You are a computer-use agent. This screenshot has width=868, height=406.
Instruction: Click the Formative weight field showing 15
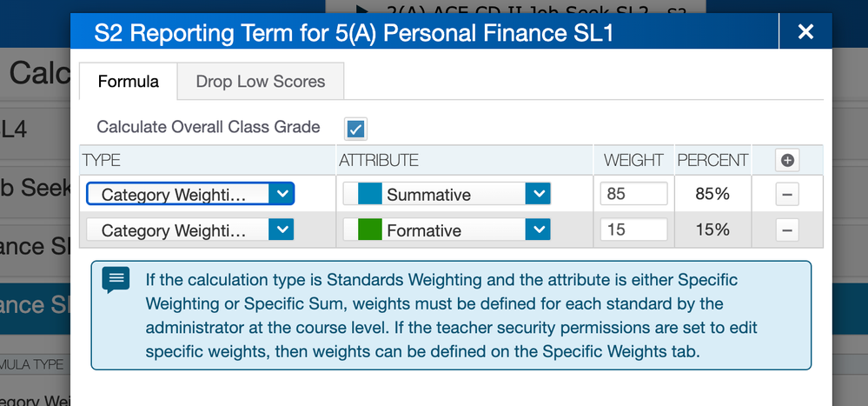(x=633, y=230)
